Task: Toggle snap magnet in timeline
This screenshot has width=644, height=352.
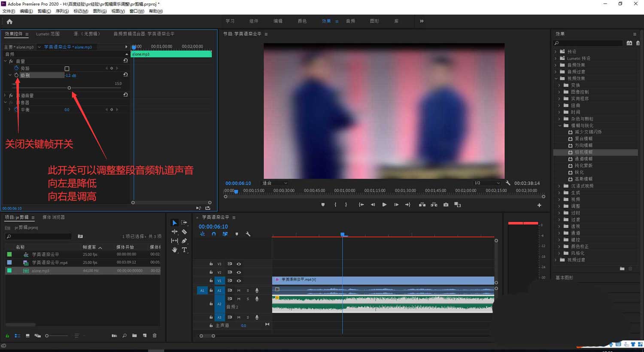Action: pyautogui.click(x=213, y=234)
